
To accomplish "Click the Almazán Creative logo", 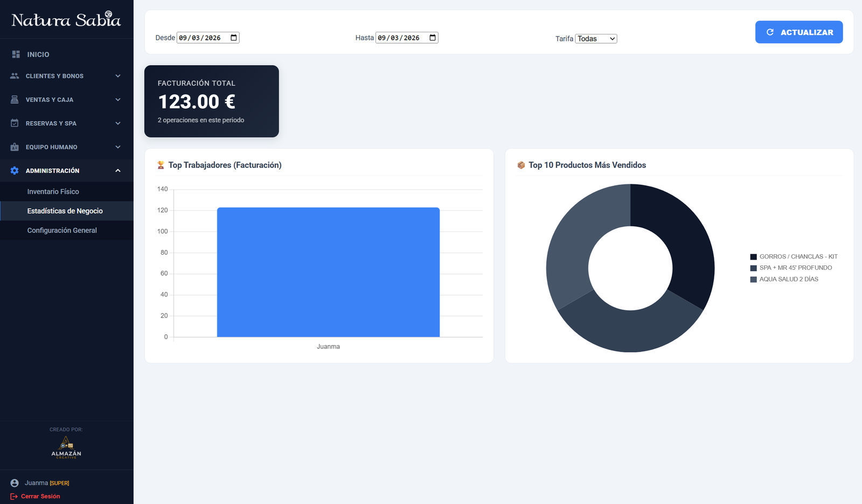I will (x=66, y=447).
